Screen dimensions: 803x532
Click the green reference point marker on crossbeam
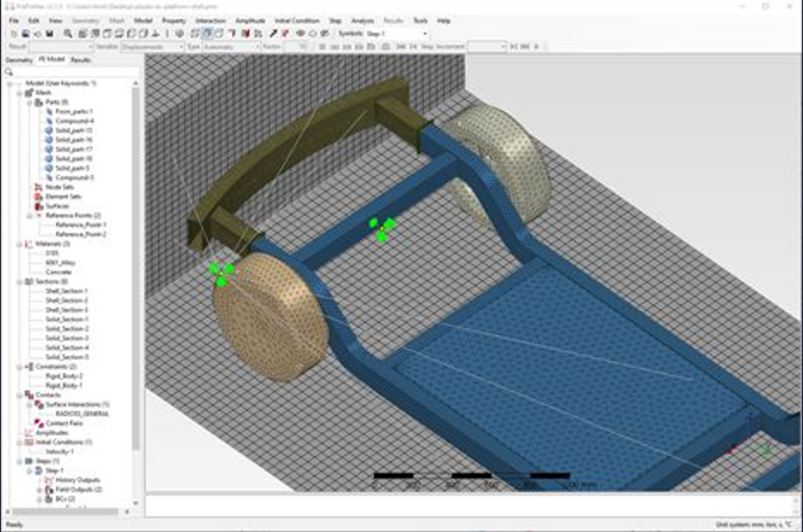tap(382, 228)
